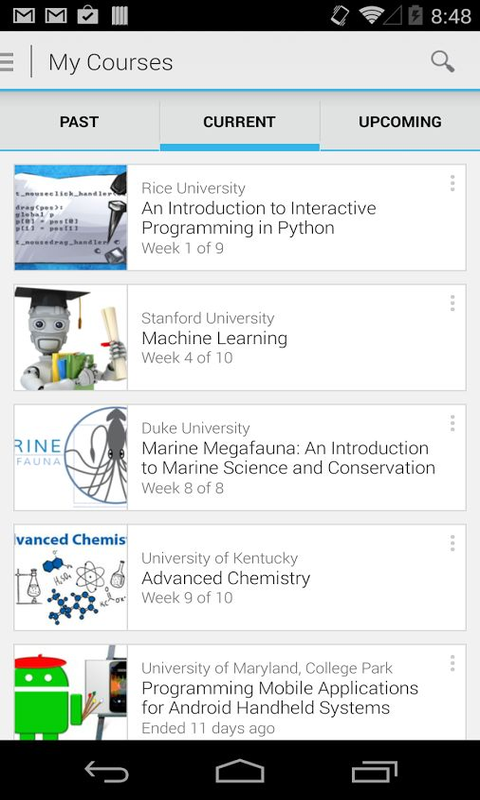Tap the green Android painter thumbnail
The image size is (480, 800).
[70, 692]
